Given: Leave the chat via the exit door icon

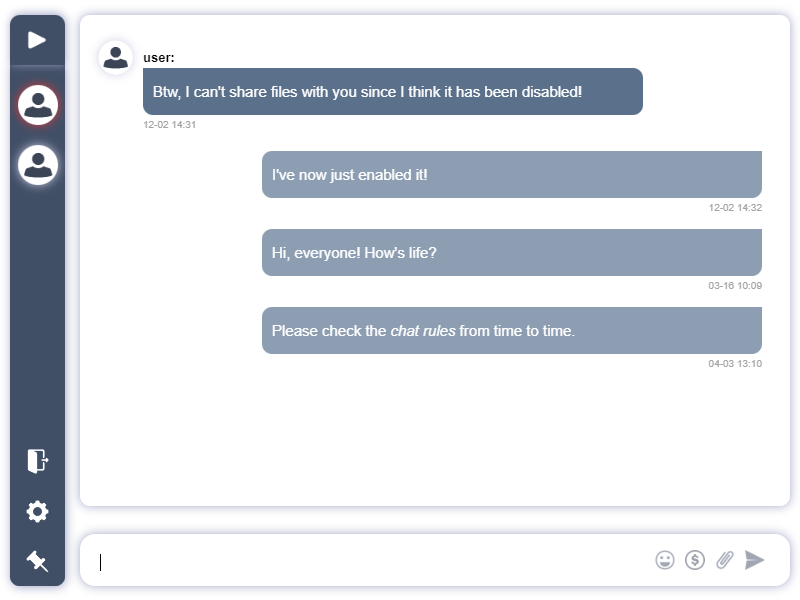Looking at the screenshot, I should click(37, 461).
